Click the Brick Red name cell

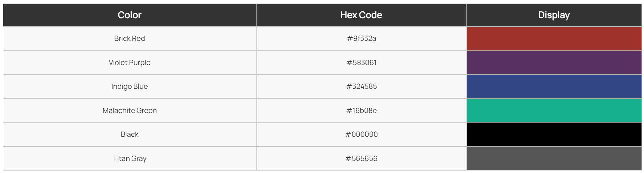[130, 38]
